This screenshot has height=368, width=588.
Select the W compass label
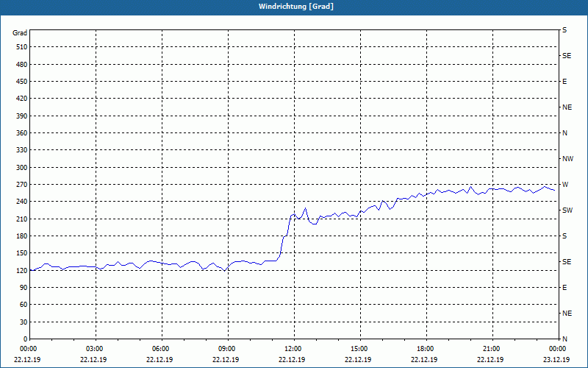click(x=565, y=185)
